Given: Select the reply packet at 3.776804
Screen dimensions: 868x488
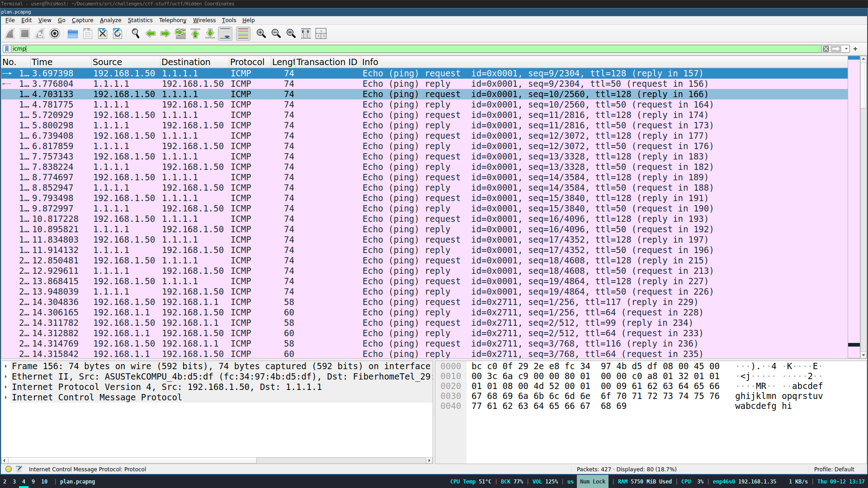Looking at the screenshot, I should pos(424,84).
